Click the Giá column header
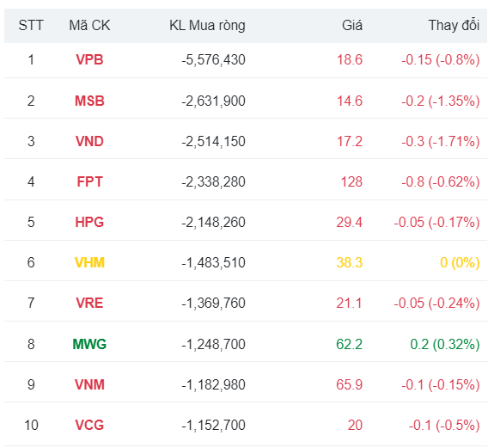 pyautogui.click(x=352, y=25)
